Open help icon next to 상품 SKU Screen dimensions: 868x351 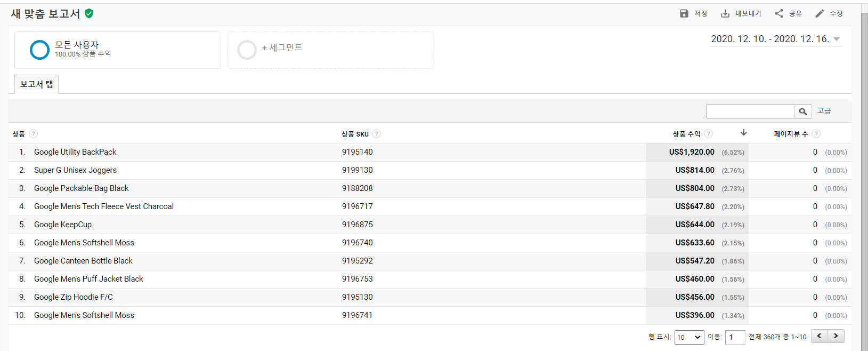click(x=377, y=134)
